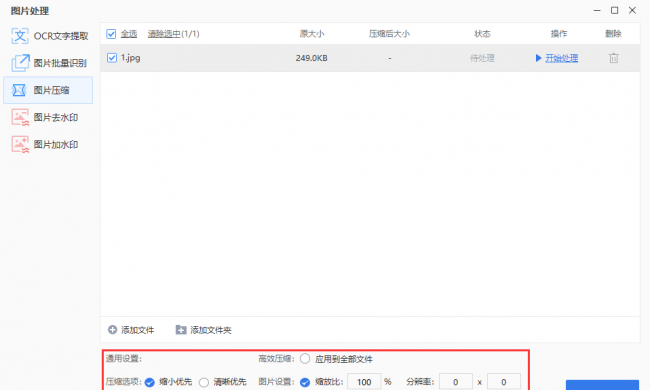This screenshot has width=650, height=390.
Task: Click the 图片压缩 sidebar icon
Action: [x=19, y=90]
